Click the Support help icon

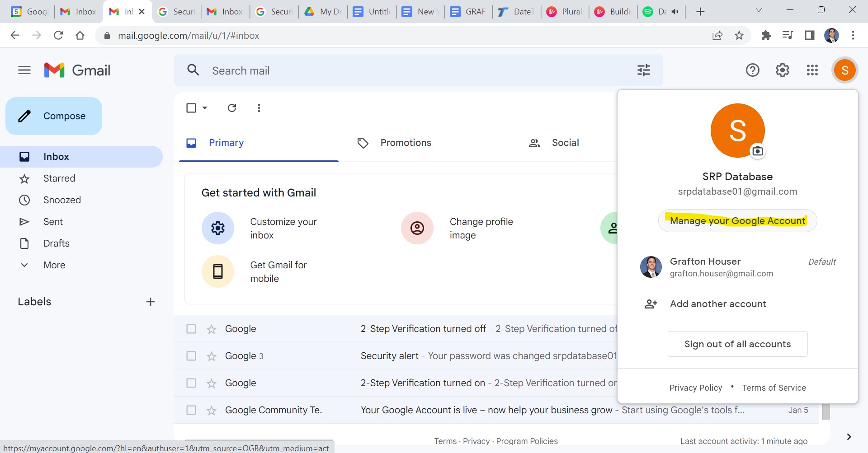tap(752, 70)
